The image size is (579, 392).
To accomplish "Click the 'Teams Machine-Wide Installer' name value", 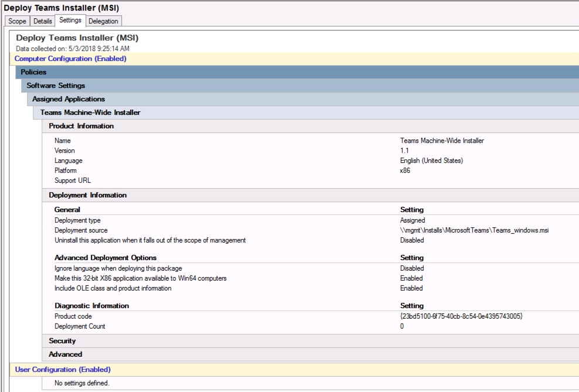I will 442,141.
